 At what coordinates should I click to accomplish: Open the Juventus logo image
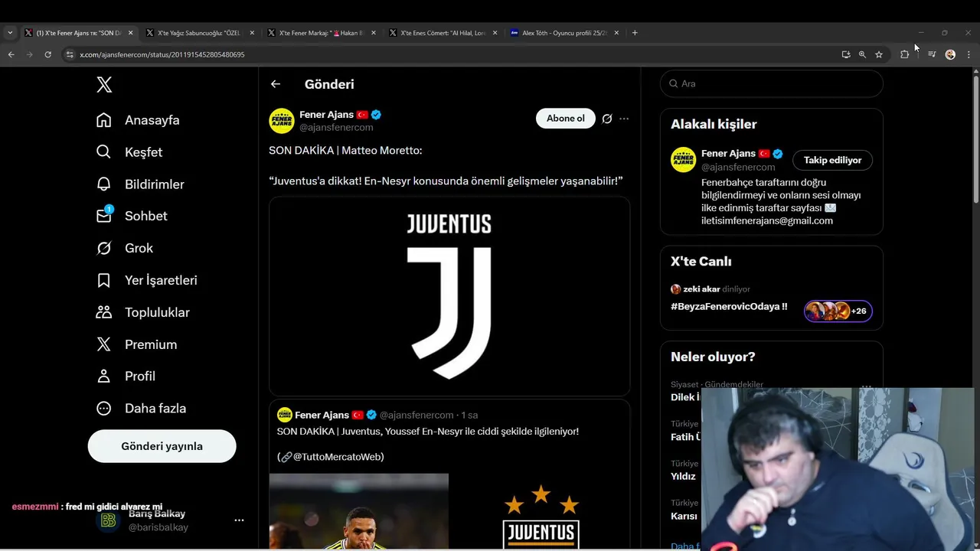coord(449,296)
